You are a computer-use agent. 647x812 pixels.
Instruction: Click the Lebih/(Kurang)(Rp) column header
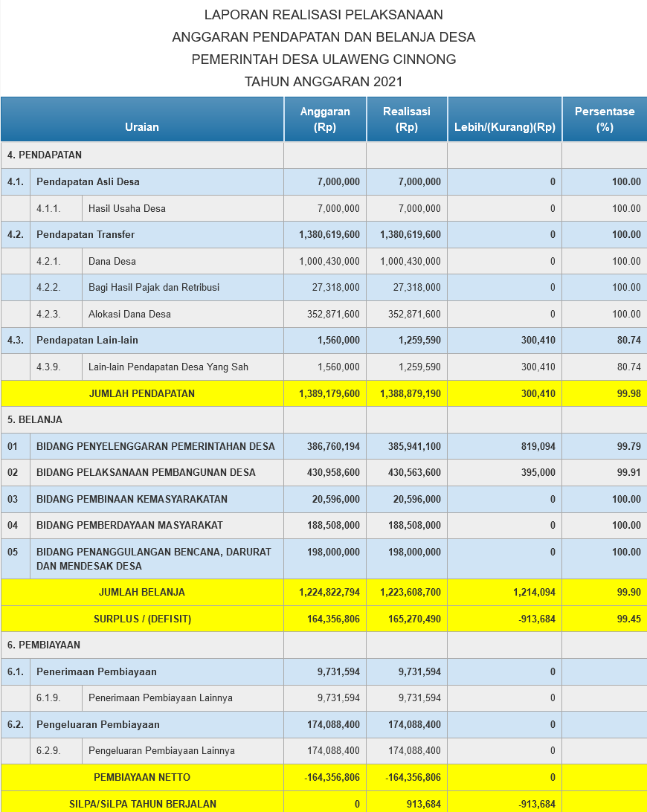point(504,119)
